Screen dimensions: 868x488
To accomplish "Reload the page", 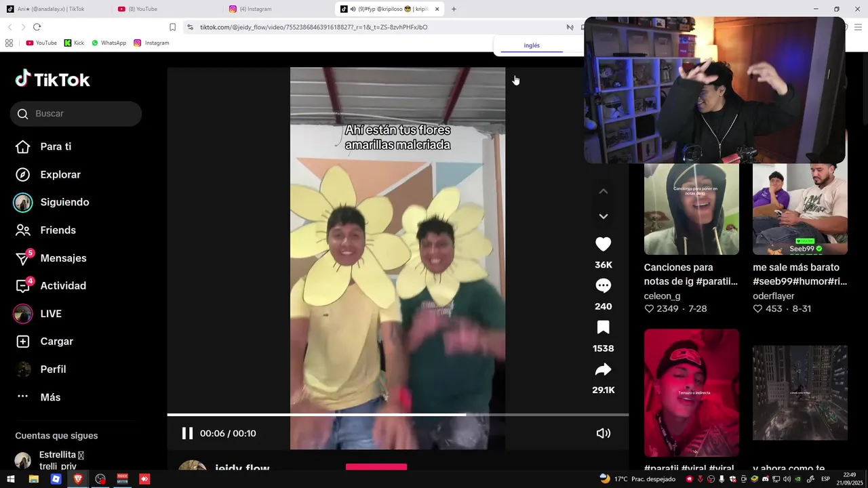I will [37, 27].
